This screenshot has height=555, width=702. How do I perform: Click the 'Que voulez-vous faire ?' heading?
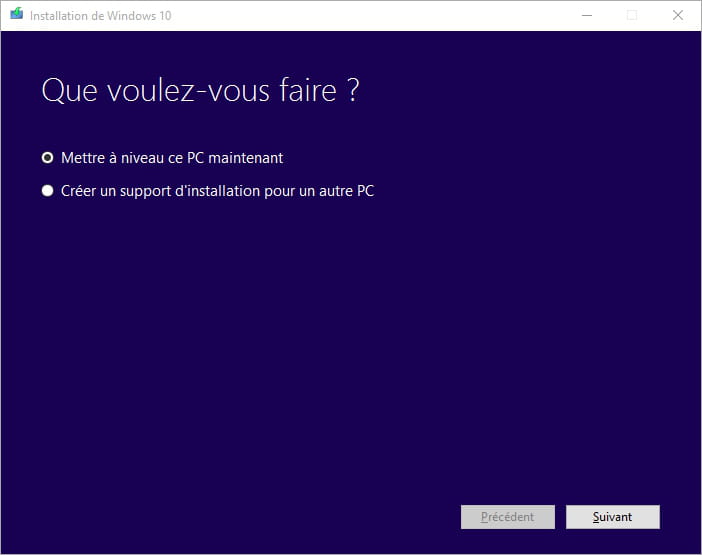pyautogui.click(x=200, y=91)
